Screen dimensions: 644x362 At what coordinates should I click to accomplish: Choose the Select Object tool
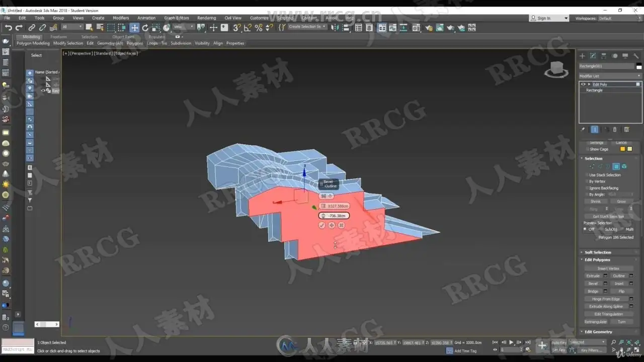click(x=90, y=28)
